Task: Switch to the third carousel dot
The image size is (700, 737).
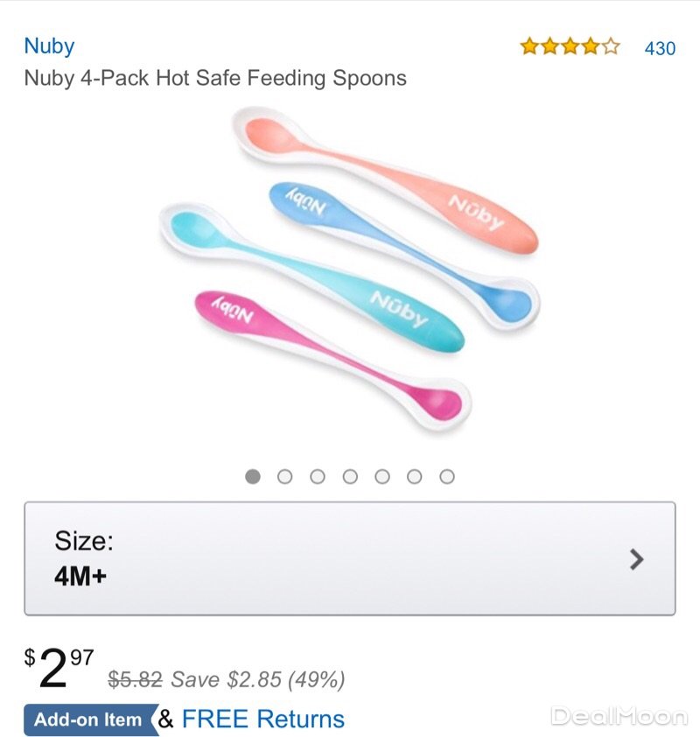Action: 318,476
